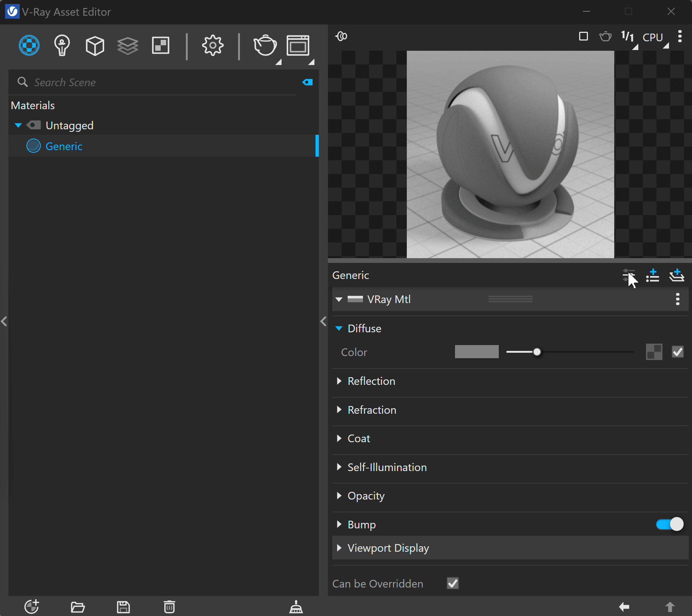Viewport: 692px width, 616px height.
Task: Open the Materials category icon
Action: tap(29, 46)
